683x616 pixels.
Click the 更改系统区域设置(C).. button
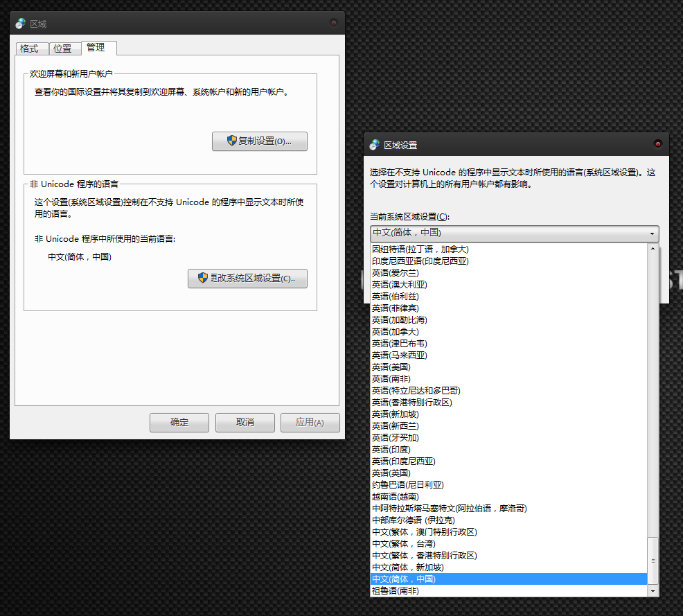coord(247,279)
